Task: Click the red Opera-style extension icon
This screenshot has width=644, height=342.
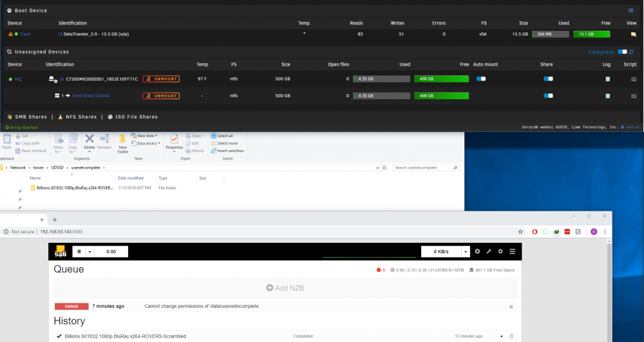Action: (x=535, y=232)
